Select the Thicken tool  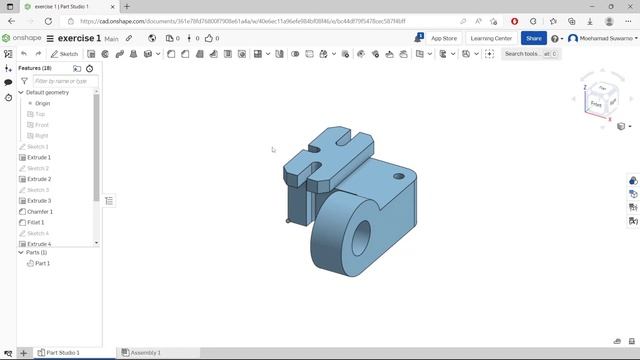tap(148, 54)
